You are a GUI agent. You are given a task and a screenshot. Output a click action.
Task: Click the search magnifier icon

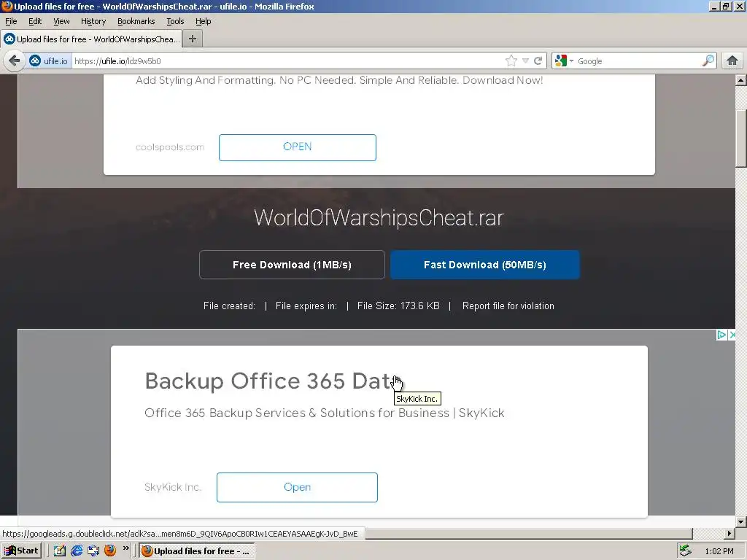click(x=708, y=61)
